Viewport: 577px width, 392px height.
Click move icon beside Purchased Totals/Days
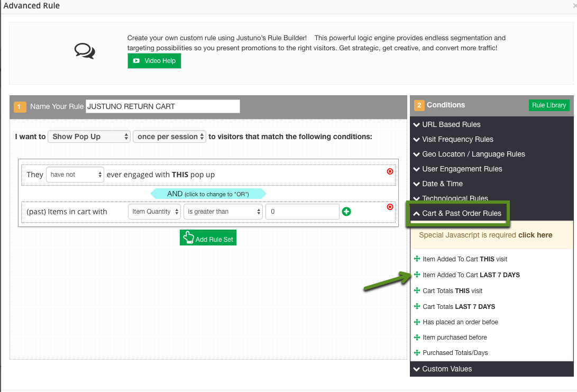[x=417, y=353]
